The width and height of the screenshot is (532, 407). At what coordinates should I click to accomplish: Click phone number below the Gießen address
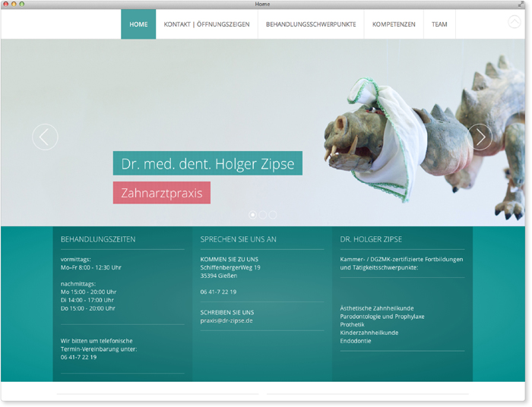pyautogui.click(x=218, y=292)
